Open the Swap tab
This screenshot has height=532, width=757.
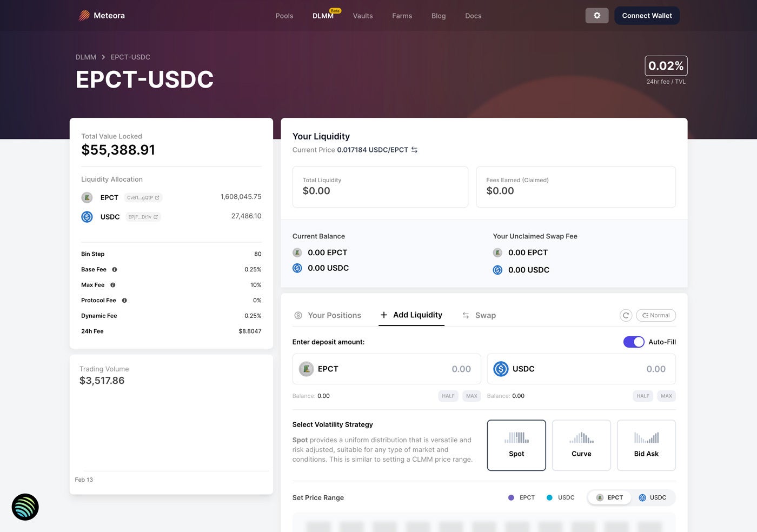point(479,315)
